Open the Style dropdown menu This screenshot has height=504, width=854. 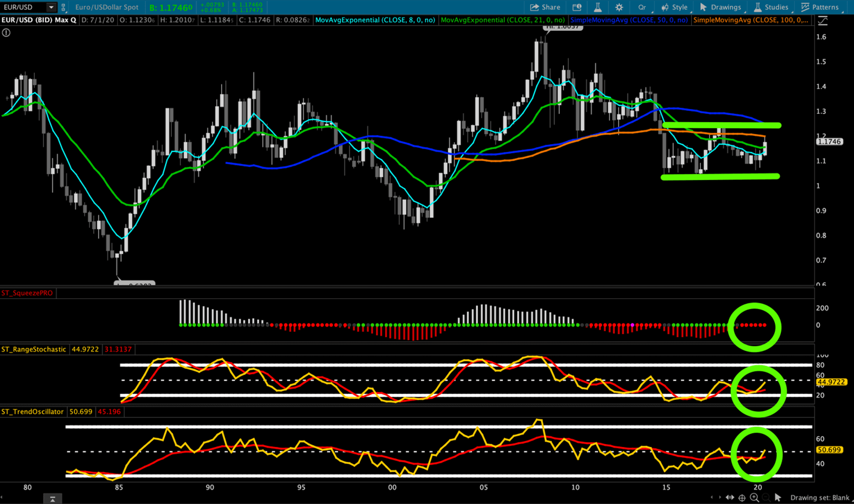(674, 7)
